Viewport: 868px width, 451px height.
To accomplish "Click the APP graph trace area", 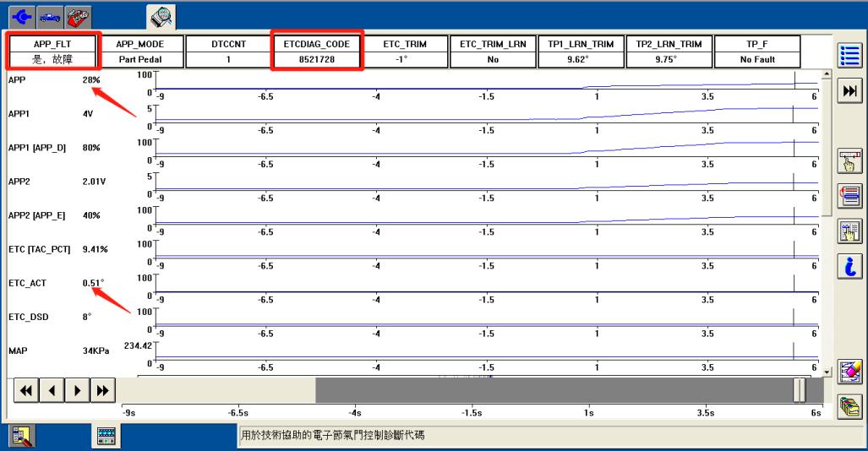I will pyautogui.click(x=487, y=80).
